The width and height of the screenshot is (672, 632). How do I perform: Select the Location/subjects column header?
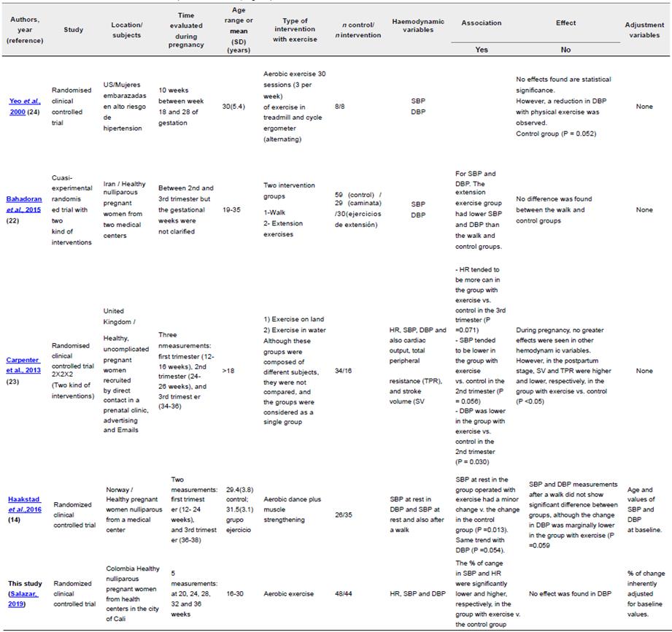(x=127, y=30)
